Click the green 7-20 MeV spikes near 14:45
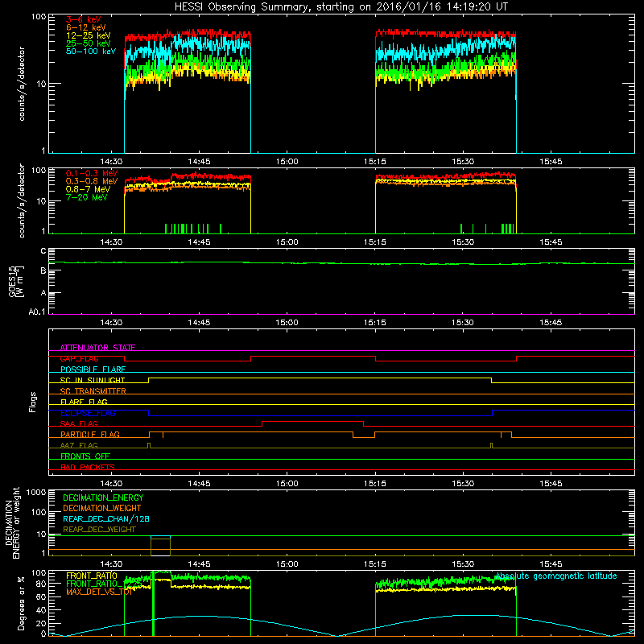The width and height of the screenshot is (644, 644). point(193,229)
